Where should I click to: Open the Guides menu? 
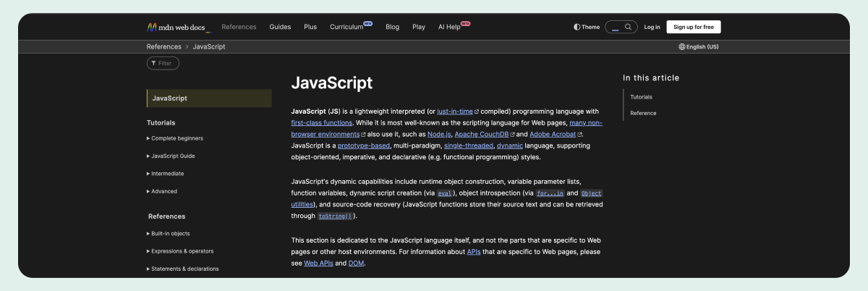click(280, 27)
